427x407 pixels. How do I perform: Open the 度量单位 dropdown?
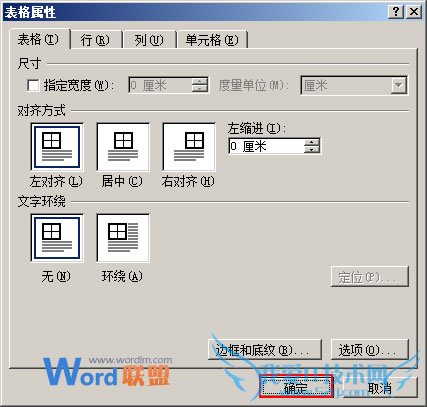tap(399, 86)
